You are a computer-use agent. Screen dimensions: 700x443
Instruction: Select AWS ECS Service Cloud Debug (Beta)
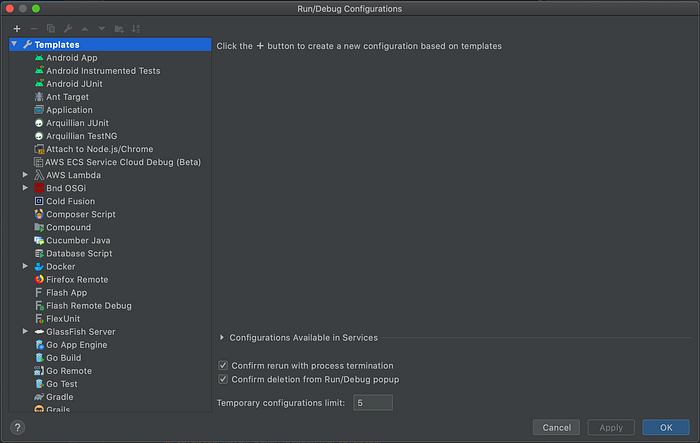click(123, 162)
